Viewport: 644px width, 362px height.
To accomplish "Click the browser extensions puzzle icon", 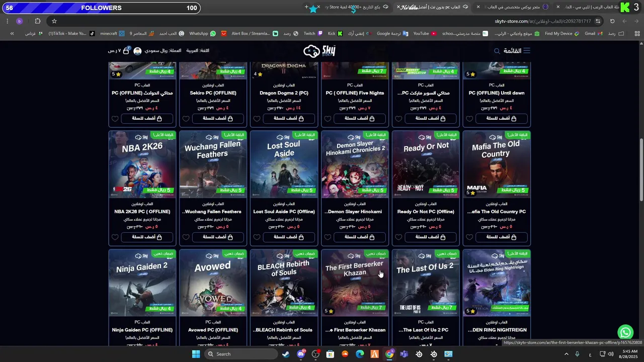I will [x=38, y=21].
